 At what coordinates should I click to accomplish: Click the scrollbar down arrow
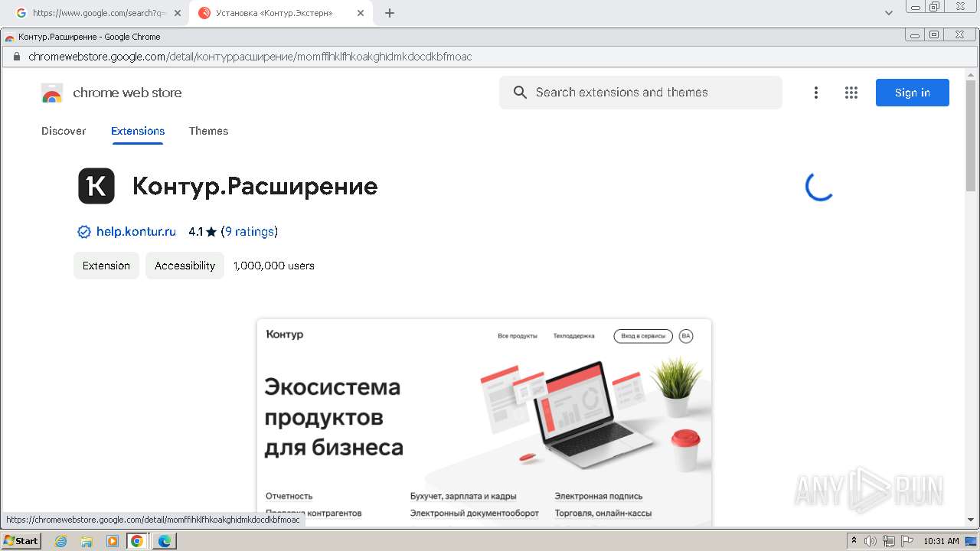[x=972, y=520]
